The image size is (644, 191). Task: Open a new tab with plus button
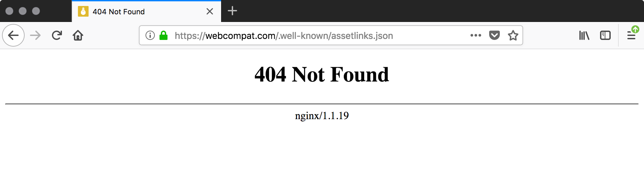(x=232, y=11)
